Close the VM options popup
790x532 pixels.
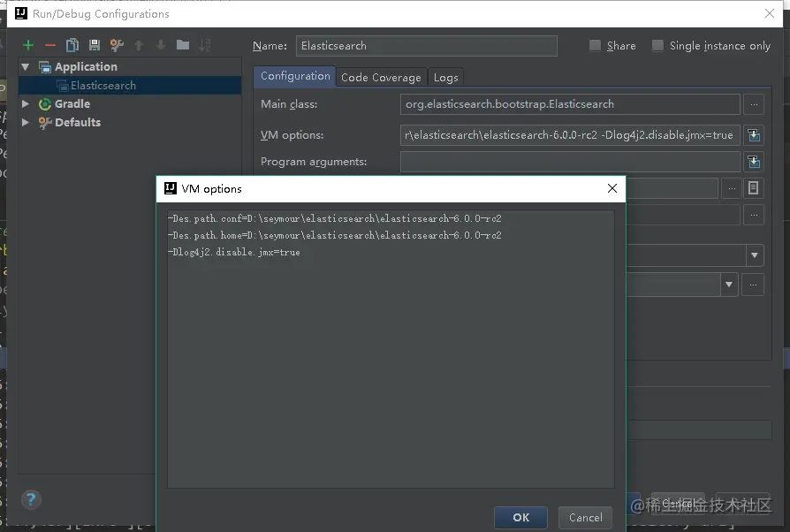click(612, 188)
